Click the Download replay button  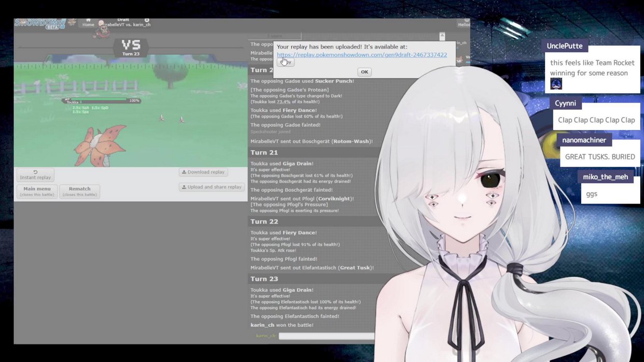[203, 172]
